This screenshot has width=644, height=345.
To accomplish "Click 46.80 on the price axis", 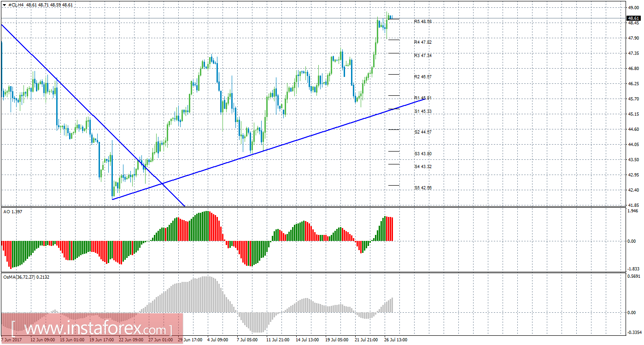I will tap(634, 69).
